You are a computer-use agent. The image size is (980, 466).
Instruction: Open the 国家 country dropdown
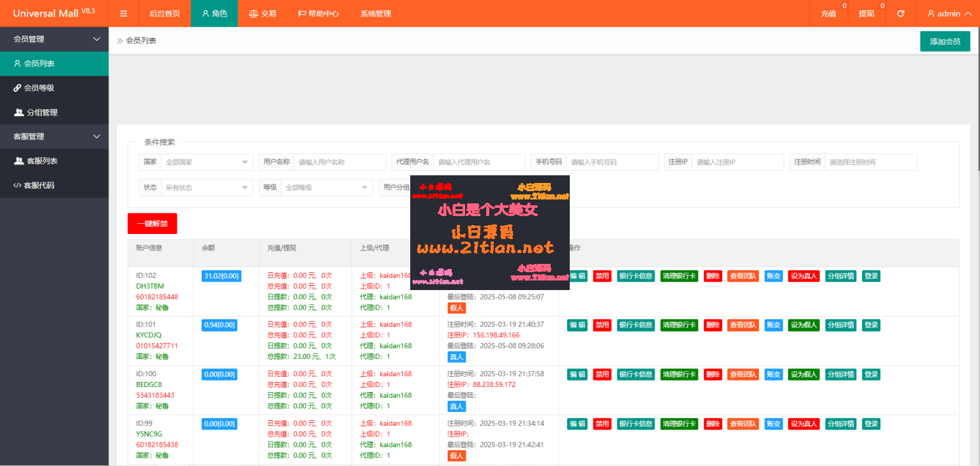[x=207, y=163]
